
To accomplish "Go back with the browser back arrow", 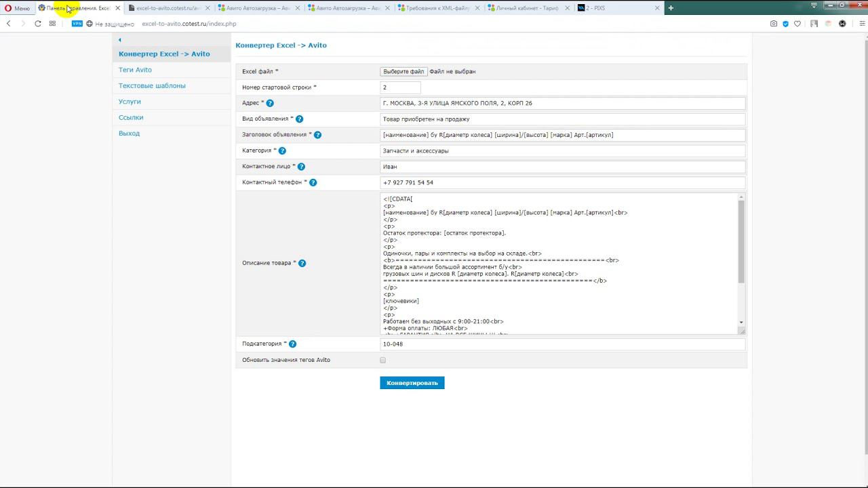I will (9, 24).
